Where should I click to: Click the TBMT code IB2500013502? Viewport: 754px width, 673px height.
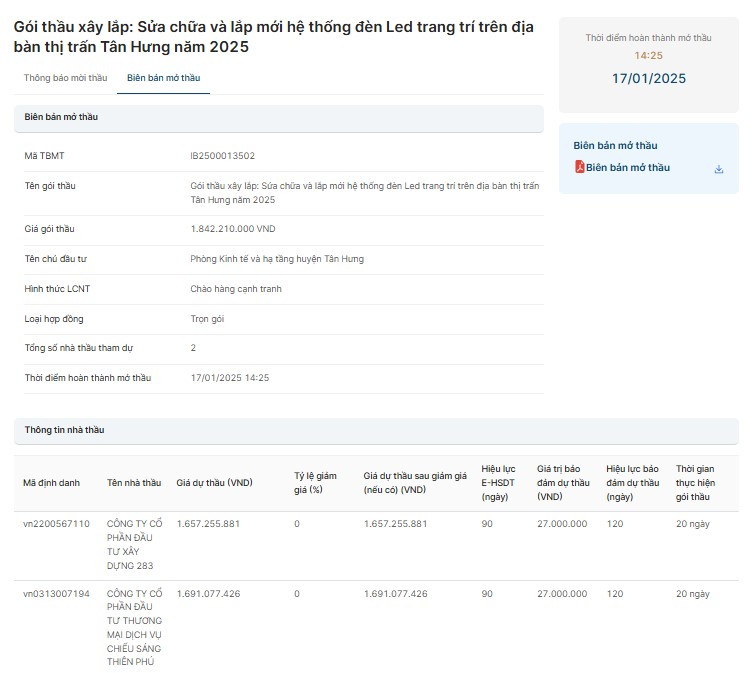coord(222,156)
